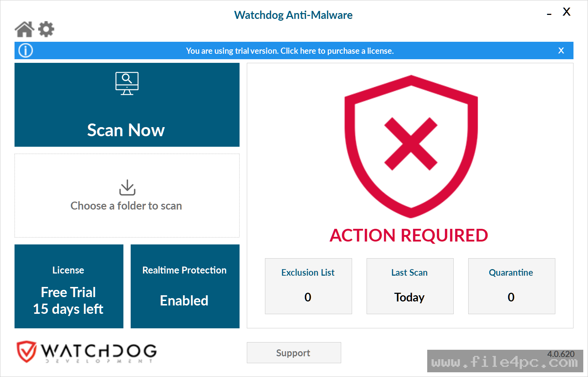Viewport: 588px width, 377px height.
Task: Click the ACTION REQUIRED status text
Action: 409,235
